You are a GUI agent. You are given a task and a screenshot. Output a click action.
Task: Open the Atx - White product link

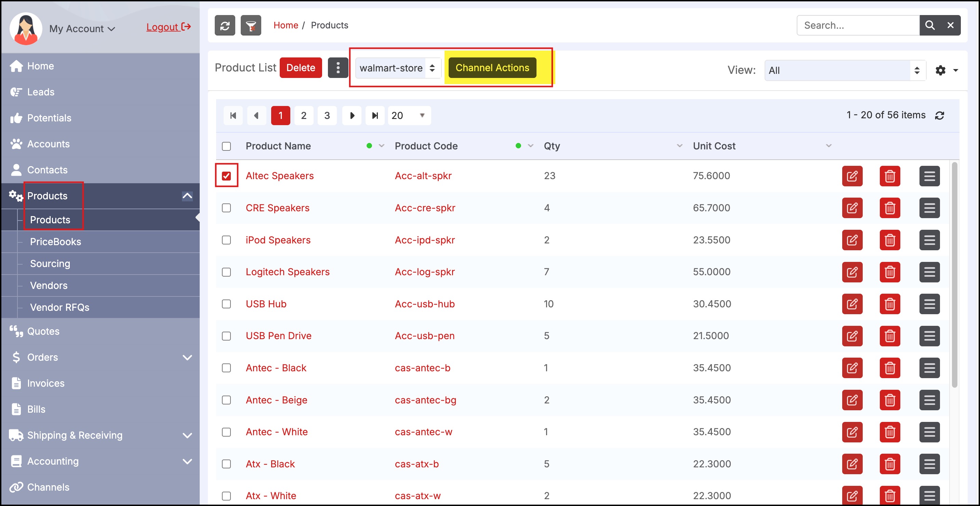[x=271, y=496]
